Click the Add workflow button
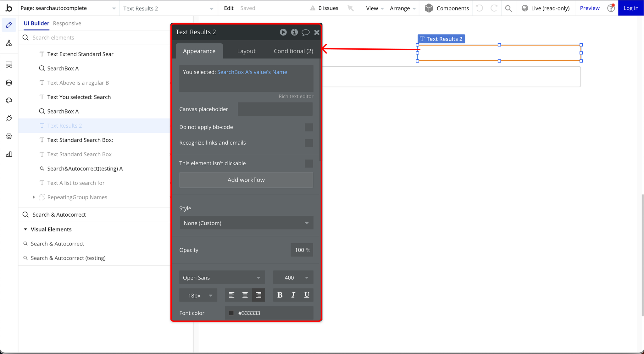 246,179
